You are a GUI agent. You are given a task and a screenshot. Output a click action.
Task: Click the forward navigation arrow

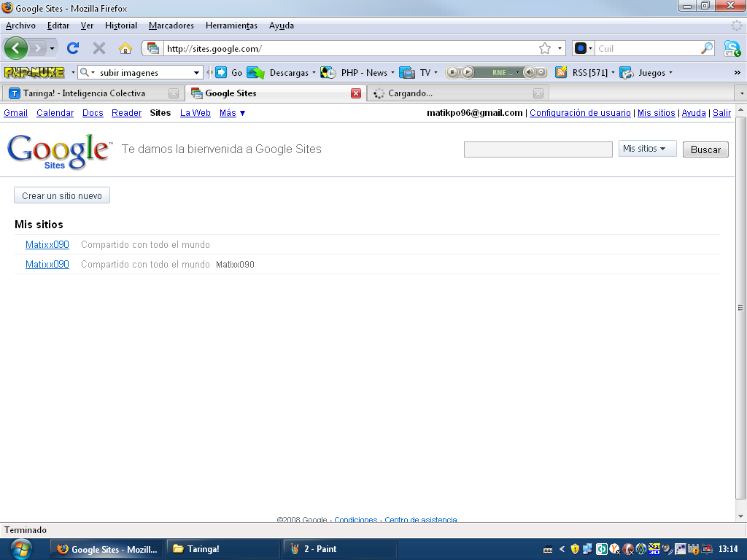[37, 48]
